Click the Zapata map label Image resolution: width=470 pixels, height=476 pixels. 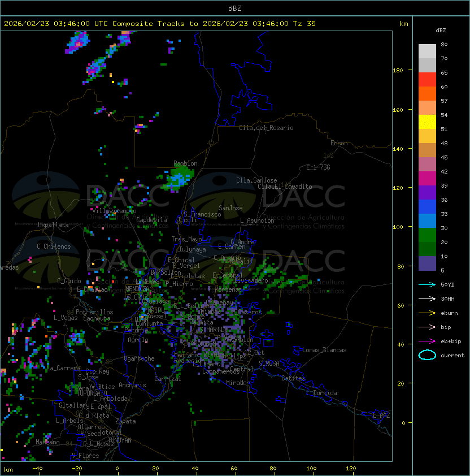pos(125,421)
